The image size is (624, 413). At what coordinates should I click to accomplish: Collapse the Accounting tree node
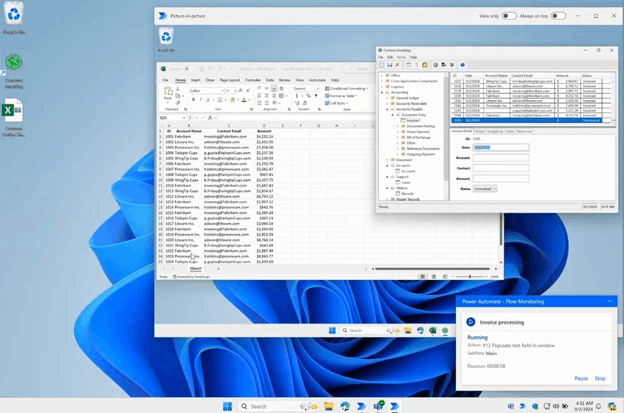(382, 92)
